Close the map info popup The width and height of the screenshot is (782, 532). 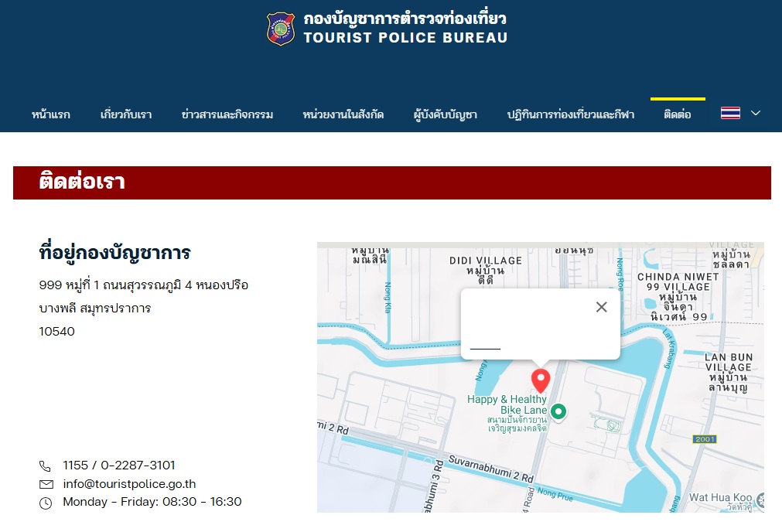(602, 307)
